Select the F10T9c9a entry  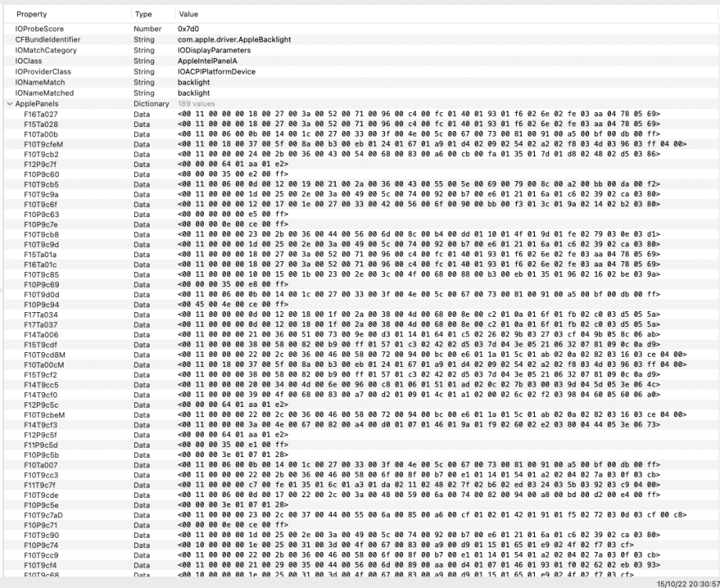tap(42, 194)
